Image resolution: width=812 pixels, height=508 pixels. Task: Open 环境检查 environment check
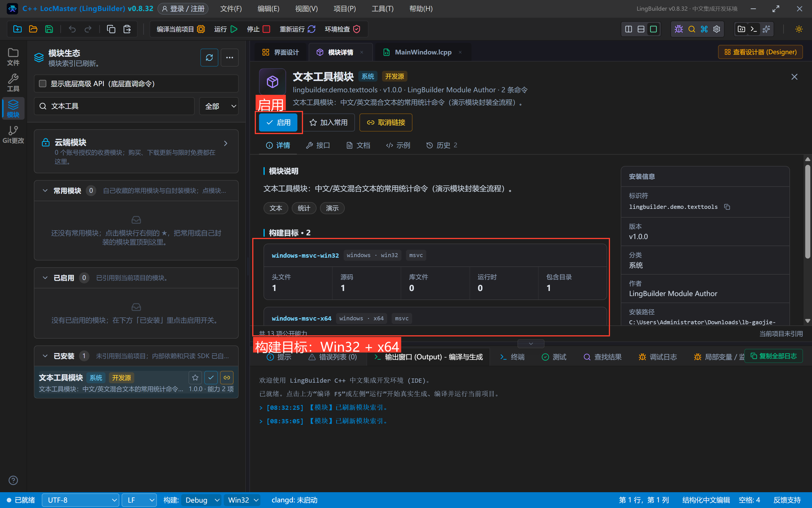(x=343, y=29)
